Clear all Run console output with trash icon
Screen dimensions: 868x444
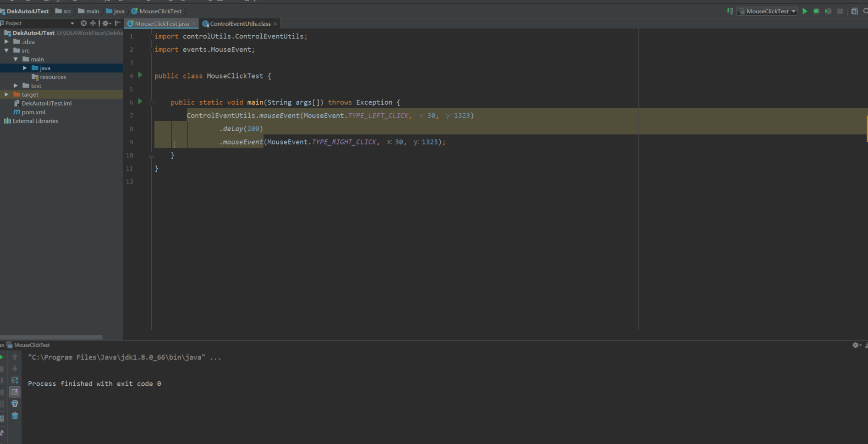tap(15, 416)
